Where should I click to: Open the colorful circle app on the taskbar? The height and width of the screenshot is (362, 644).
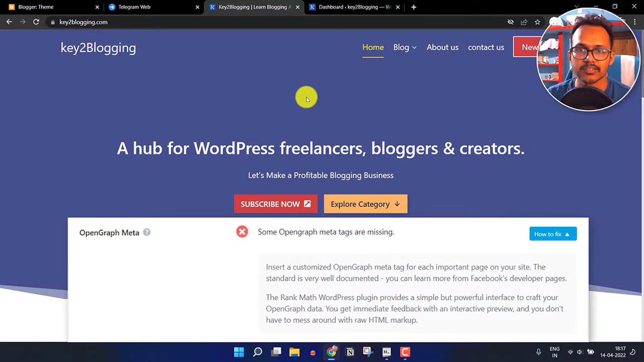pos(313,352)
